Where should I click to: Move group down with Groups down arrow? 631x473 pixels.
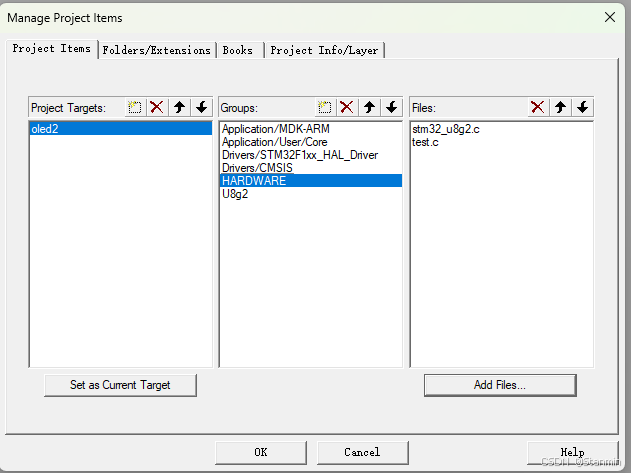click(x=392, y=107)
